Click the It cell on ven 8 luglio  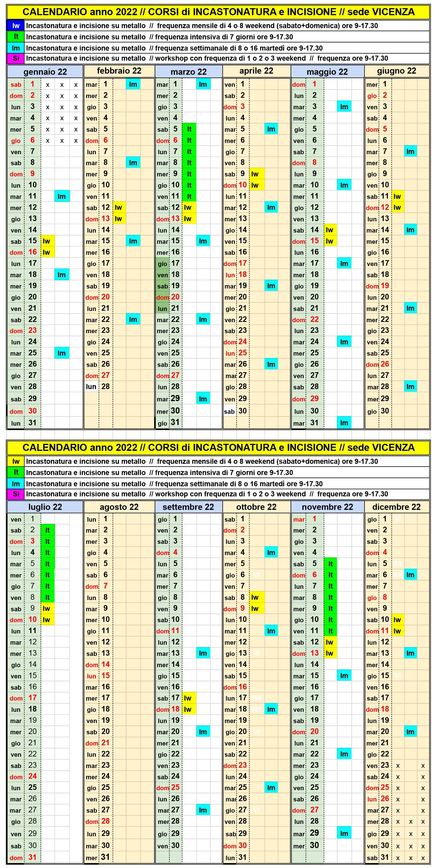[x=47, y=597]
